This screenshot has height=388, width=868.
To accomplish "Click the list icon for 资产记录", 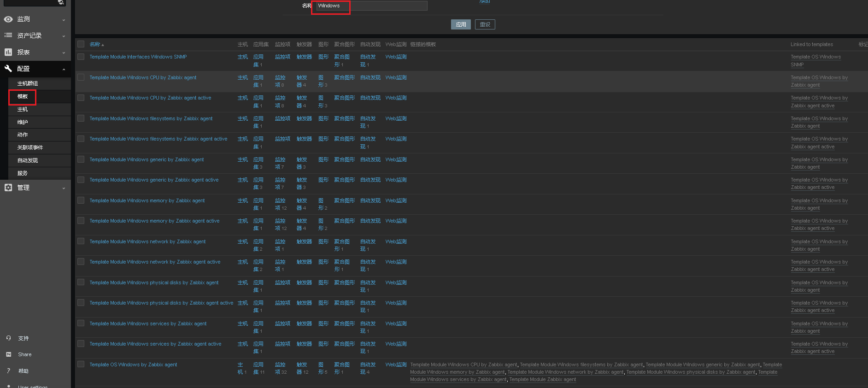I will [x=8, y=35].
